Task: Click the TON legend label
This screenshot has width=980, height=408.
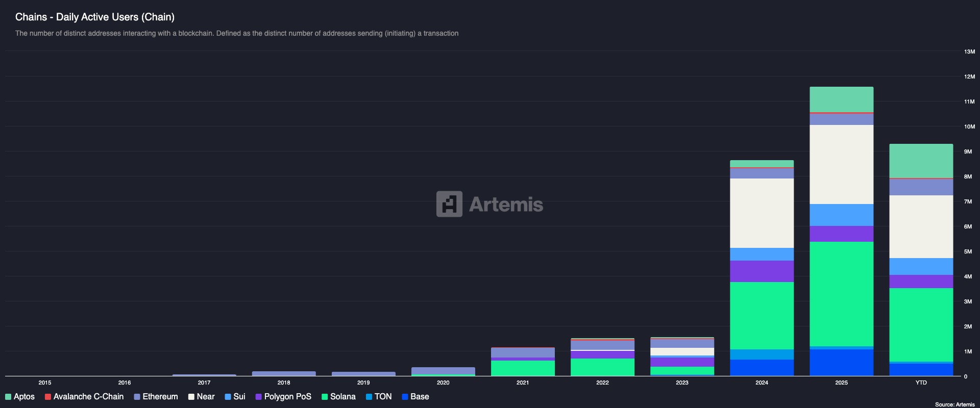Action: tap(383, 397)
